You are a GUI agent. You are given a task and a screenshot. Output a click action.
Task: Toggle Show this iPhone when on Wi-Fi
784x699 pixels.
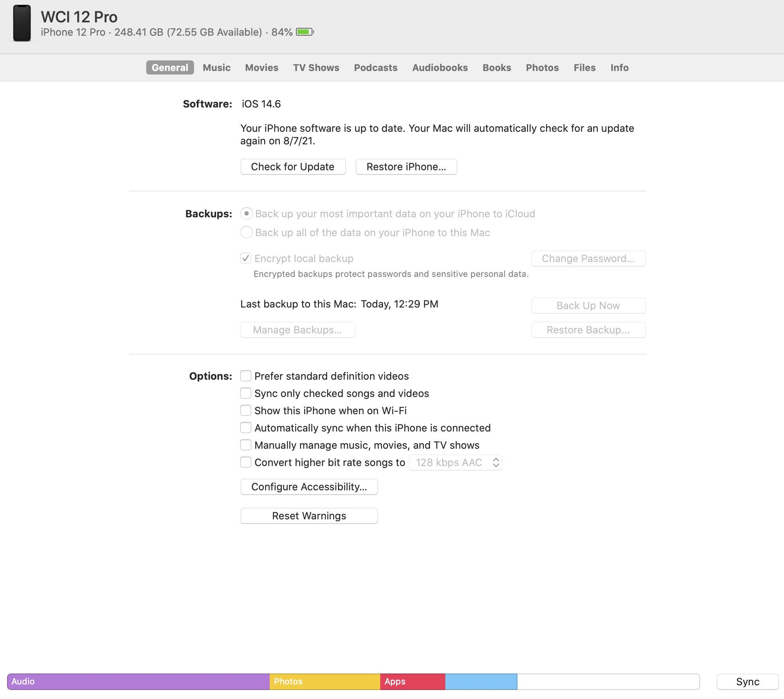[x=246, y=410]
